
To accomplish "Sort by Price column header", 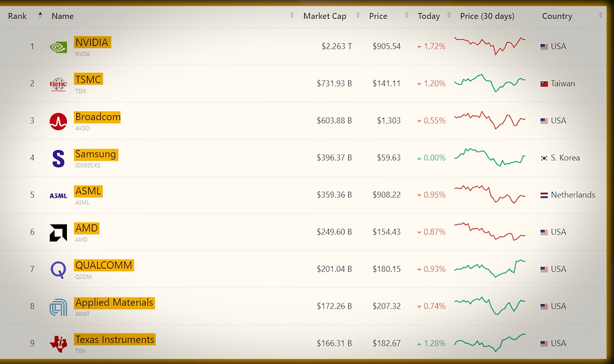I will click(x=378, y=16).
